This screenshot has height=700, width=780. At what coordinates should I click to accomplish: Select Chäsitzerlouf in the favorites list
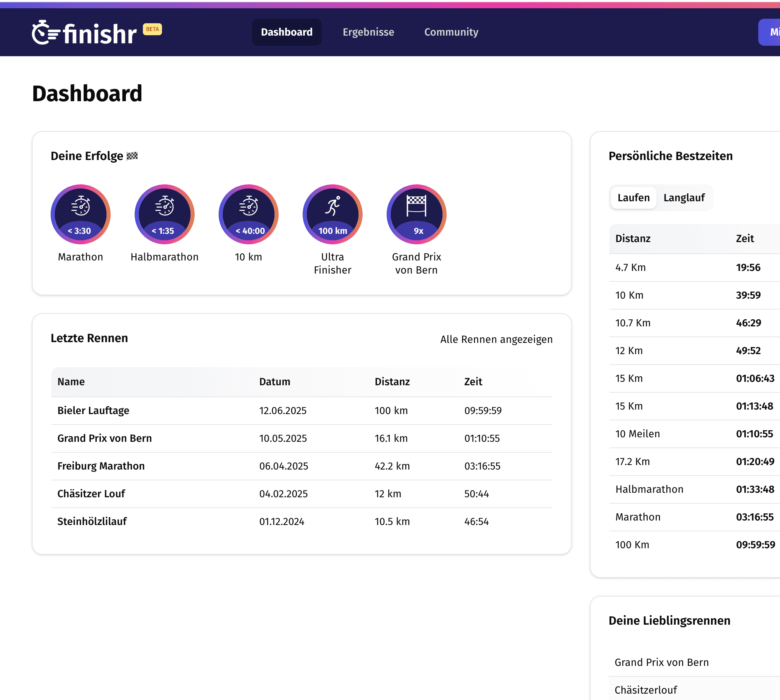point(646,690)
